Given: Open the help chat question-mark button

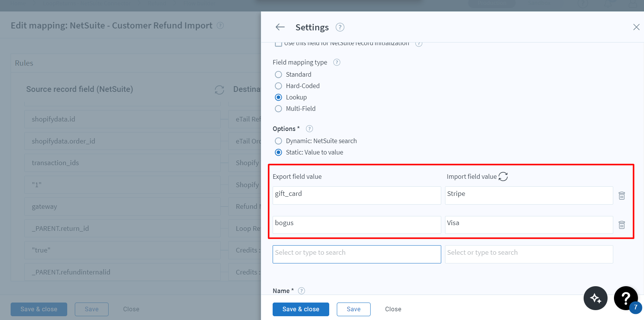Looking at the screenshot, I should 626,298.
